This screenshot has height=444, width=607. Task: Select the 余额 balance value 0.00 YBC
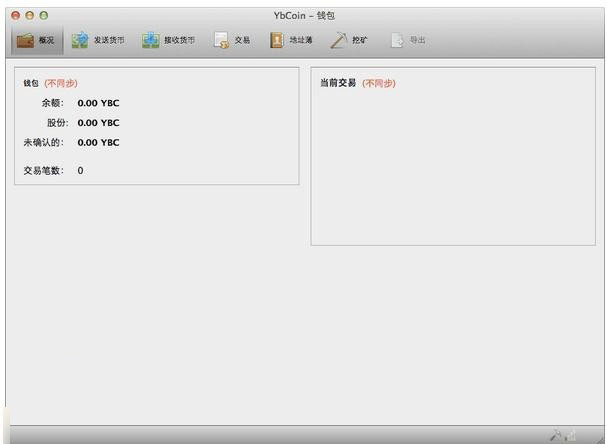tap(98, 103)
